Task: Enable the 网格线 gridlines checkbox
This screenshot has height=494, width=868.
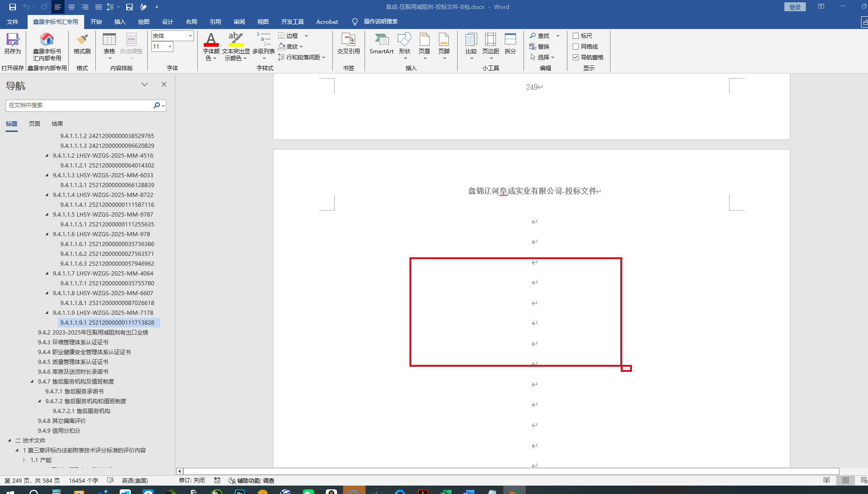Action: [576, 46]
